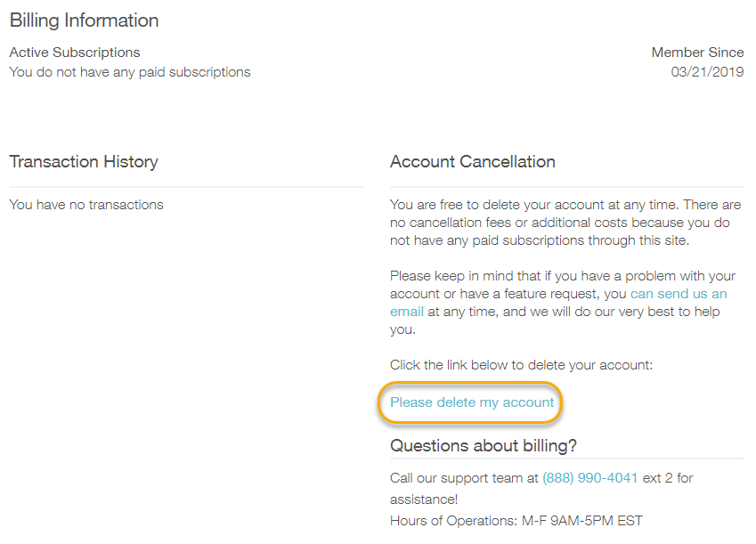Viewport: 756px width, 544px height.
Task: Click the word 'assistance!' under billing questions
Action: click(424, 499)
